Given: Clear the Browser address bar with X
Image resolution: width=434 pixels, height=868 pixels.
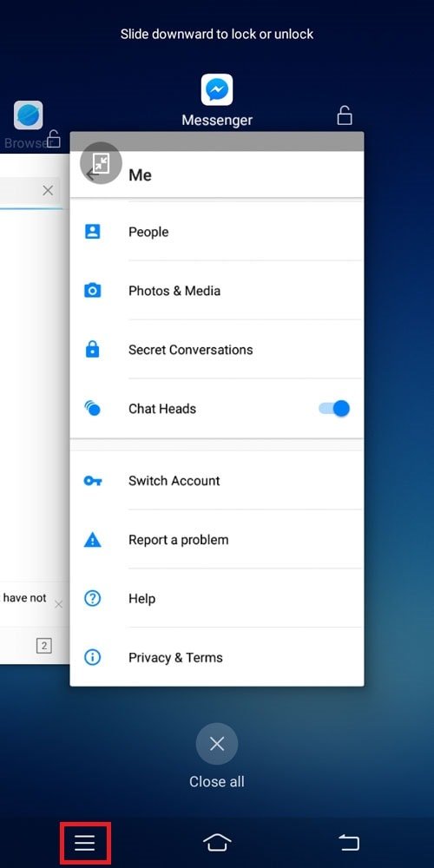Looking at the screenshot, I should 48,190.
